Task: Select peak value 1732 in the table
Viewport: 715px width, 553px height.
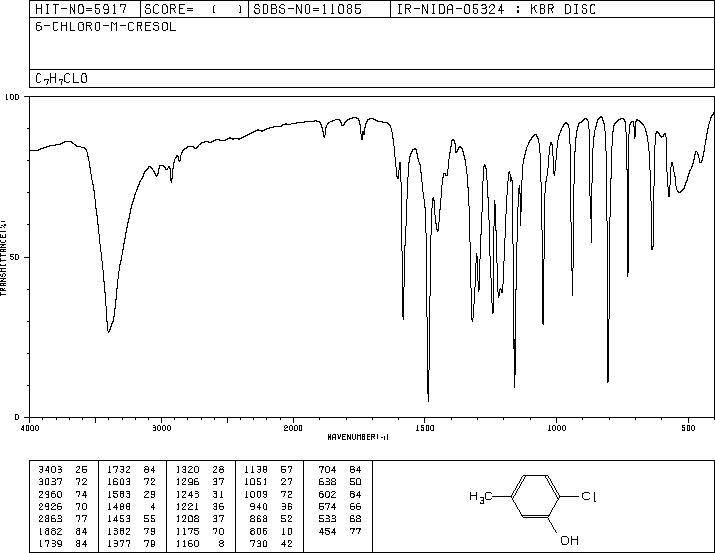Action: (119, 470)
